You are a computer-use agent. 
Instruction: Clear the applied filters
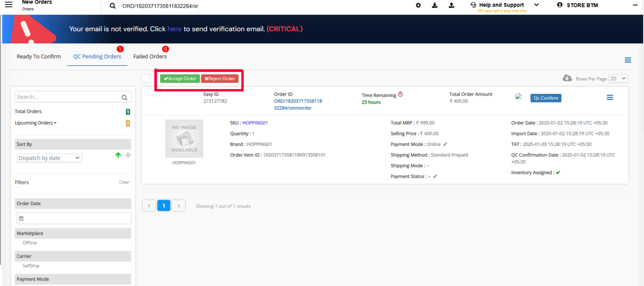point(124,182)
